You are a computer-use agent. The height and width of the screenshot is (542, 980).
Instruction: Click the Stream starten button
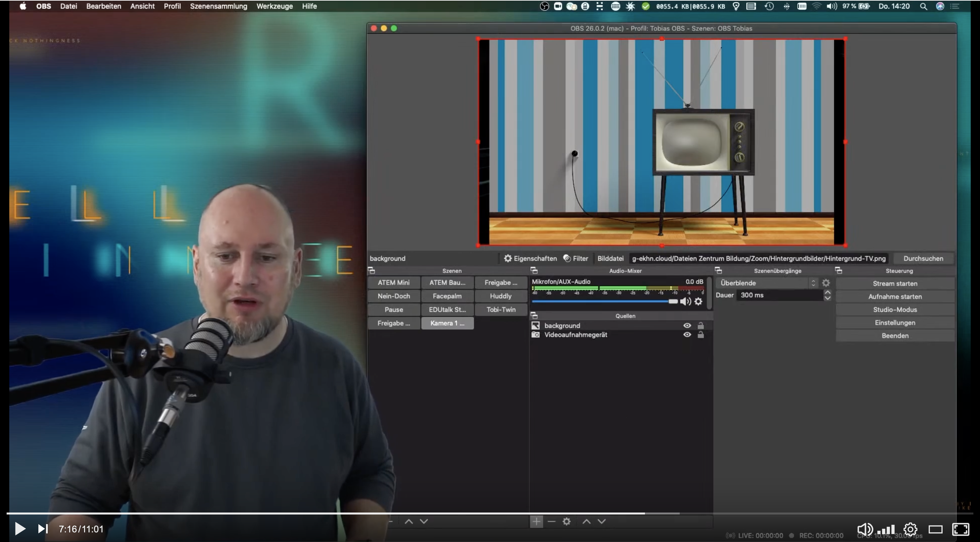895,284
